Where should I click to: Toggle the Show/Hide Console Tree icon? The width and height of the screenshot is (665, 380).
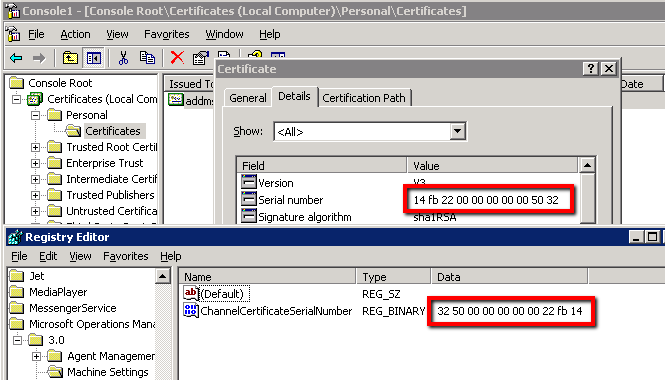[93, 58]
